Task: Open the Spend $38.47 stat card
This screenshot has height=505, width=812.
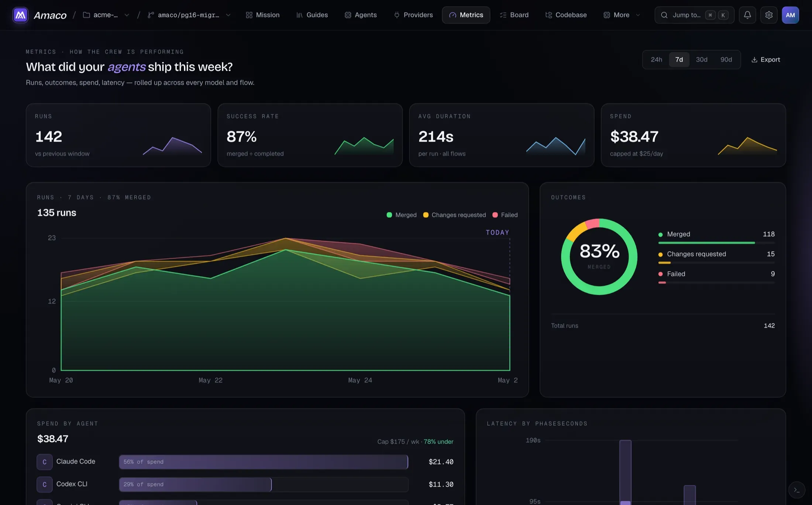Action: point(693,135)
